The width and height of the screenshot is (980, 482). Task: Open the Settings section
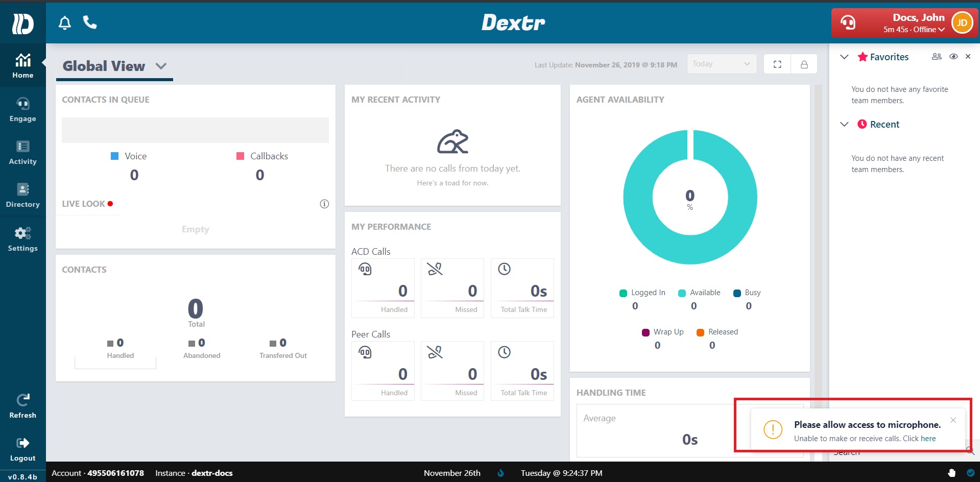pyautogui.click(x=23, y=239)
